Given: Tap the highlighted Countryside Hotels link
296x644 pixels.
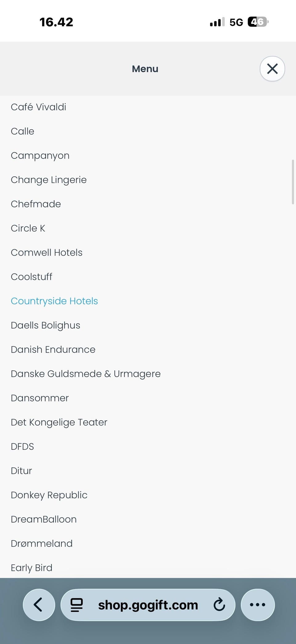Looking at the screenshot, I should [x=54, y=301].
